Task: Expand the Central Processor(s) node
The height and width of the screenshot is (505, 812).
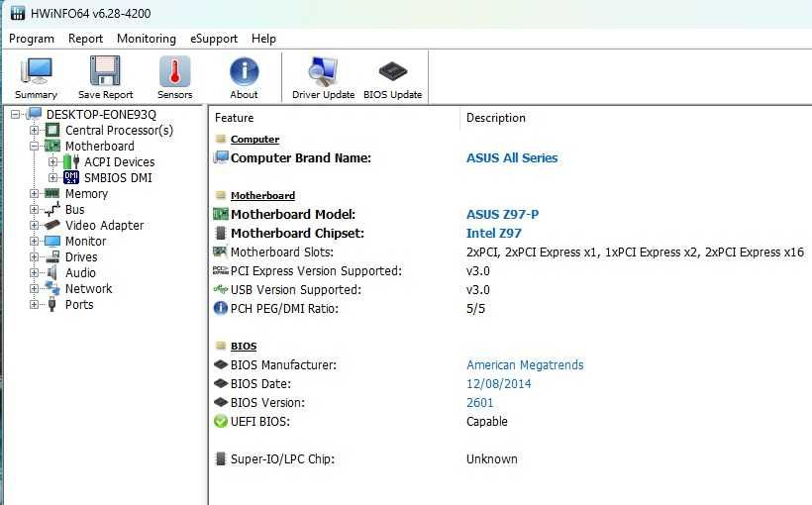Action: coord(35,130)
